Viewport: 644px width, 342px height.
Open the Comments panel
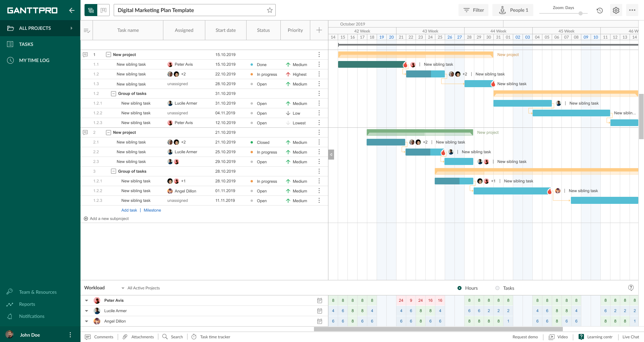click(x=100, y=337)
